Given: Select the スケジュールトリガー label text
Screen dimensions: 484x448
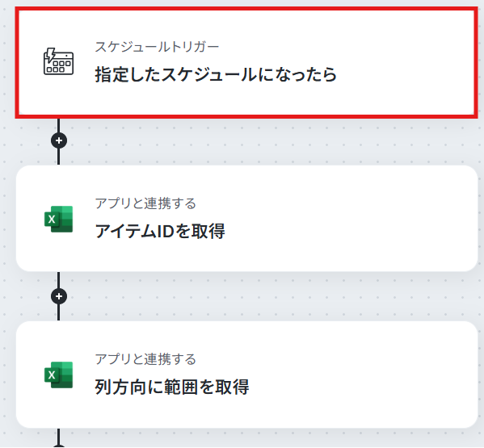Looking at the screenshot, I should coord(157,47).
